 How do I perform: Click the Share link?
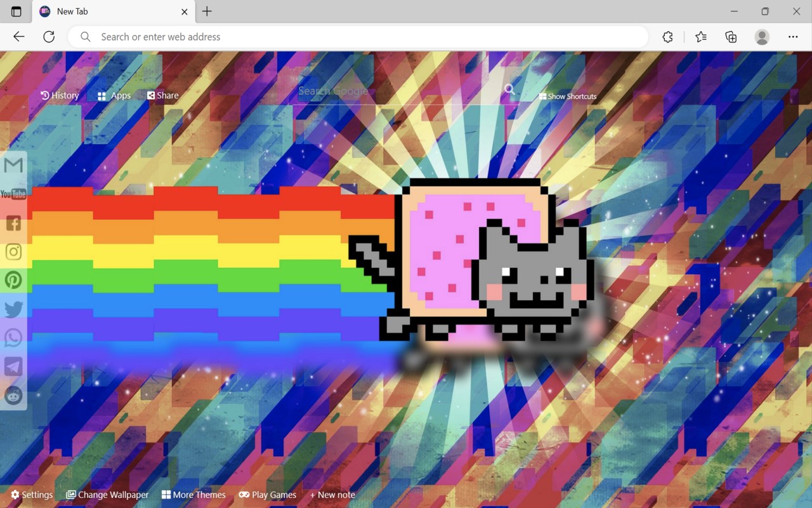click(x=163, y=95)
